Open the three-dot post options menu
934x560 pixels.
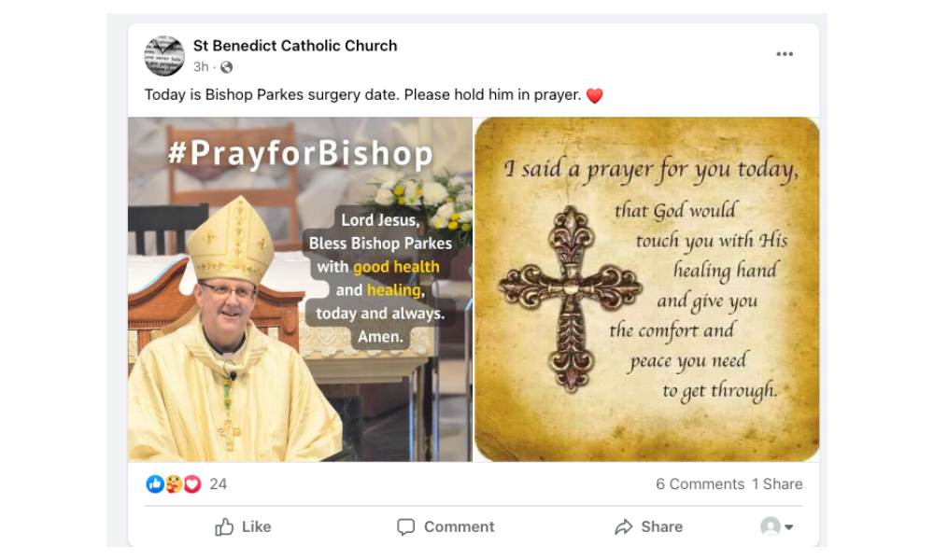pyautogui.click(x=784, y=53)
